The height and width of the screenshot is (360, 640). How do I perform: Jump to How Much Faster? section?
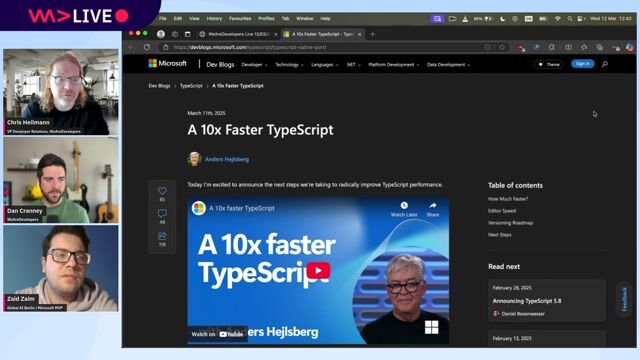point(508,199)
